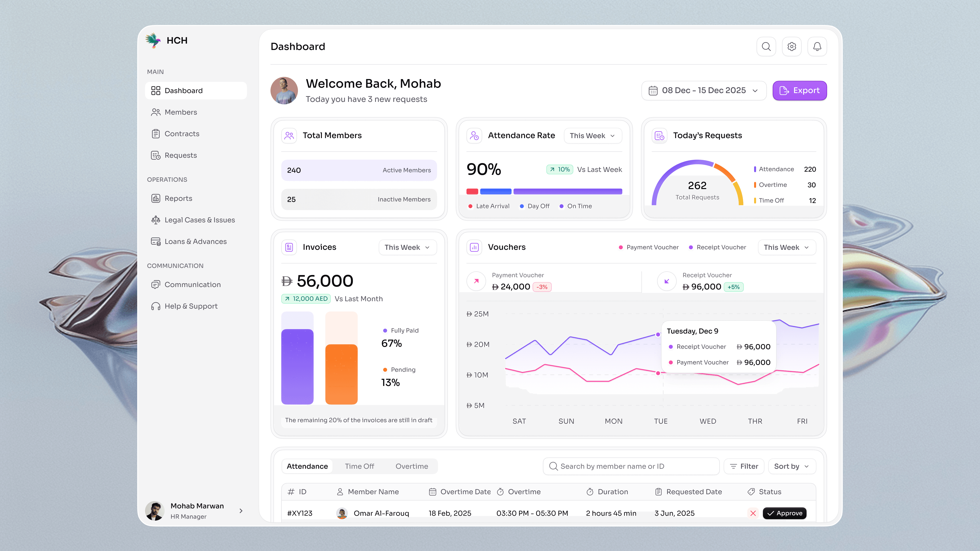This screenshot has width=980, height=551.
Task: Click the ID column hash icon
Action: point(291,492)
